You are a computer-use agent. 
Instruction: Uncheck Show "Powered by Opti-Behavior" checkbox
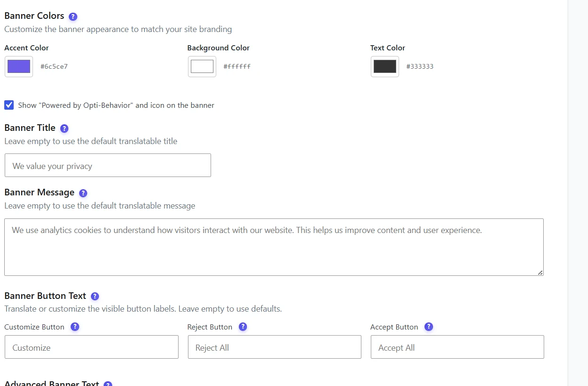click(9, 105)
